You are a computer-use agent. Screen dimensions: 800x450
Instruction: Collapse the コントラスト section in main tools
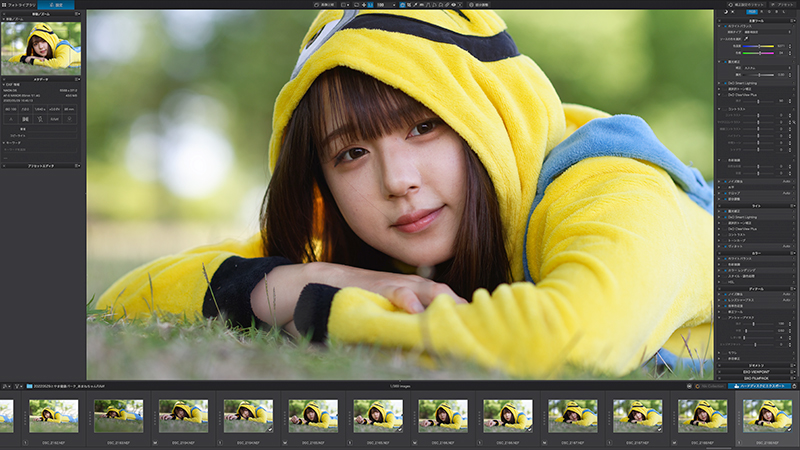pyautogui.click(x=719, y=109)
